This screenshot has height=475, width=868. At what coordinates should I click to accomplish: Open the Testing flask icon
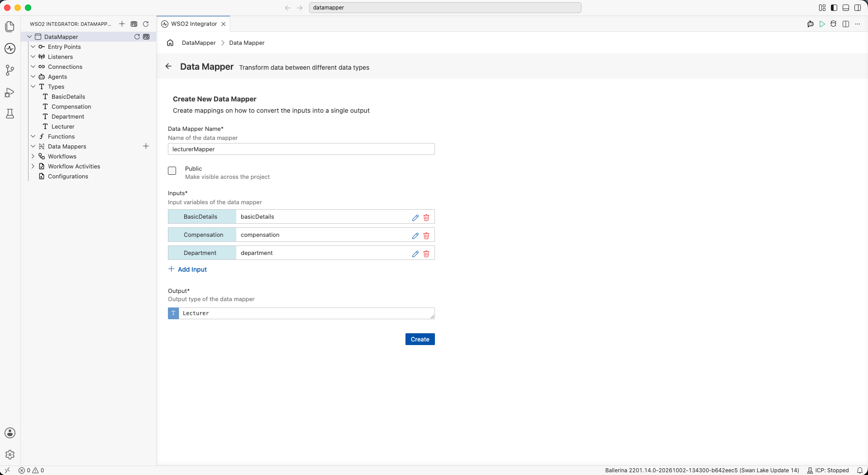[10, 114]
